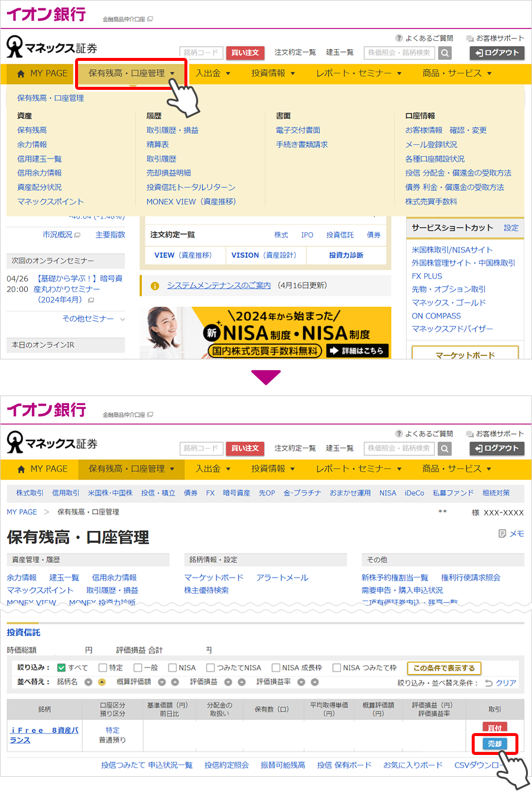Click the 新NISA制度 promotional banner
The image size is (532, 791).
coord(265,333)
